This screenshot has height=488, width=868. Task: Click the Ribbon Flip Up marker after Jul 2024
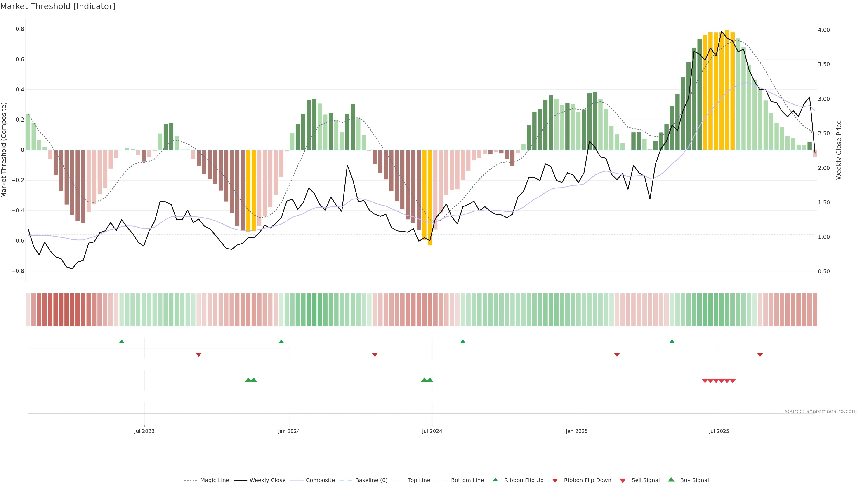[x=463, y=342]
